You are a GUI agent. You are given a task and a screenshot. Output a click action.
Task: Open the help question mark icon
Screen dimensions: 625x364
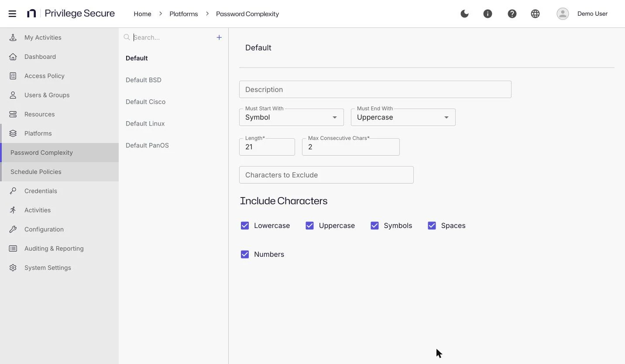tap(512, 14)
